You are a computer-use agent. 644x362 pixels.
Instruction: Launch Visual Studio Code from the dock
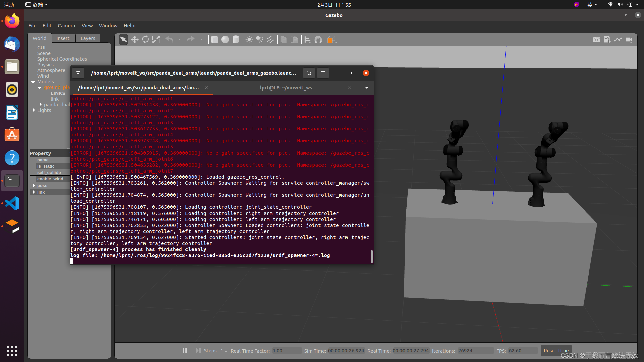(x=12, y=203)
